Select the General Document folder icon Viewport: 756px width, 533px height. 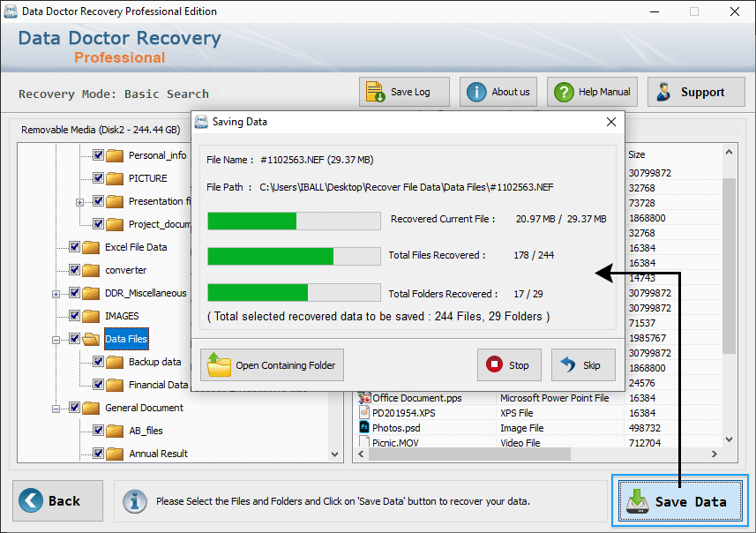point(91,408)
